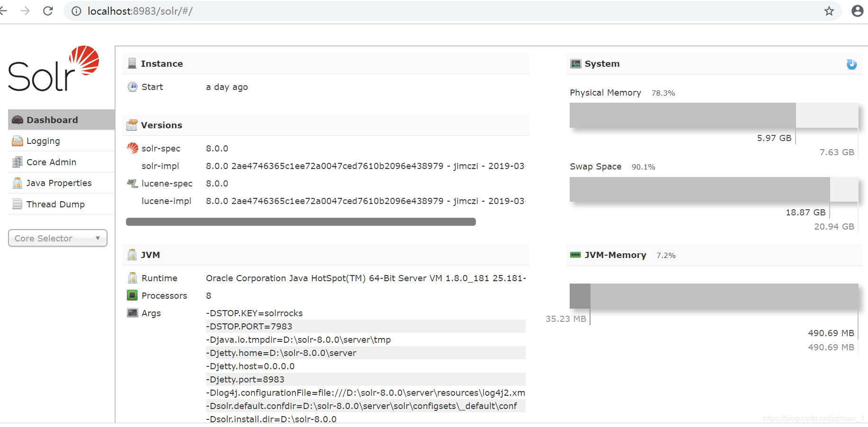Image resolution: width=868 pixels, height=427 pixels.
Task: Click the Dashboard icon in sidebar
Action: [x=18, y=120]
